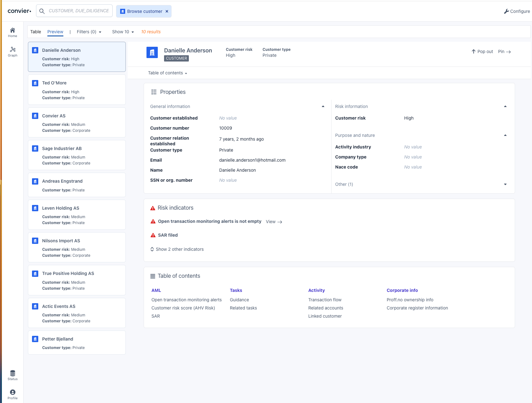This screenshot has height=403, width=532.
Task: Click the building icon on the Leven Holding AS card
Action: (x=35, y=208)
